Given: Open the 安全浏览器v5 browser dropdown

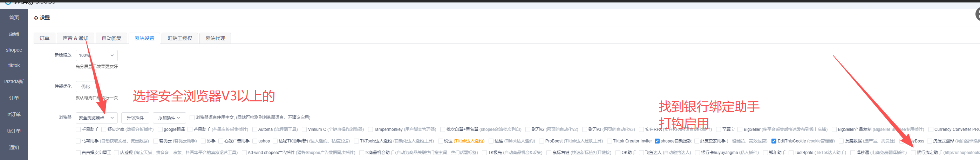Looking at the screenshot, I should coord(97,118).
